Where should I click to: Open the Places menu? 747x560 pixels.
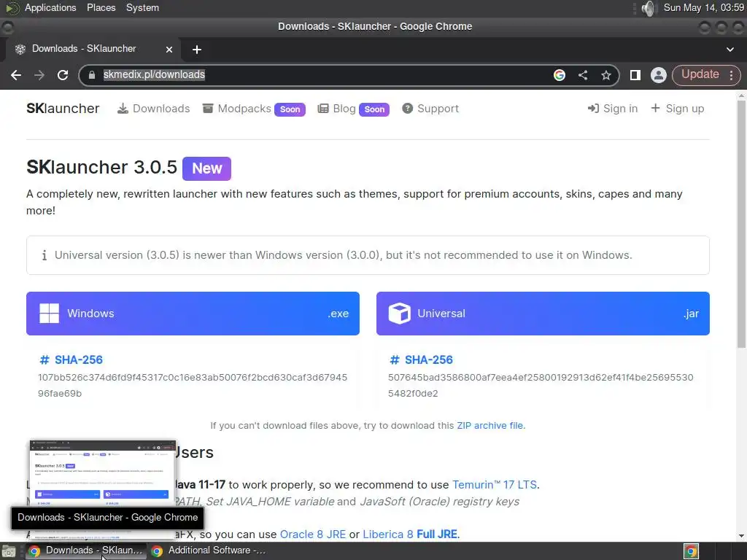(x=101, y=7)
